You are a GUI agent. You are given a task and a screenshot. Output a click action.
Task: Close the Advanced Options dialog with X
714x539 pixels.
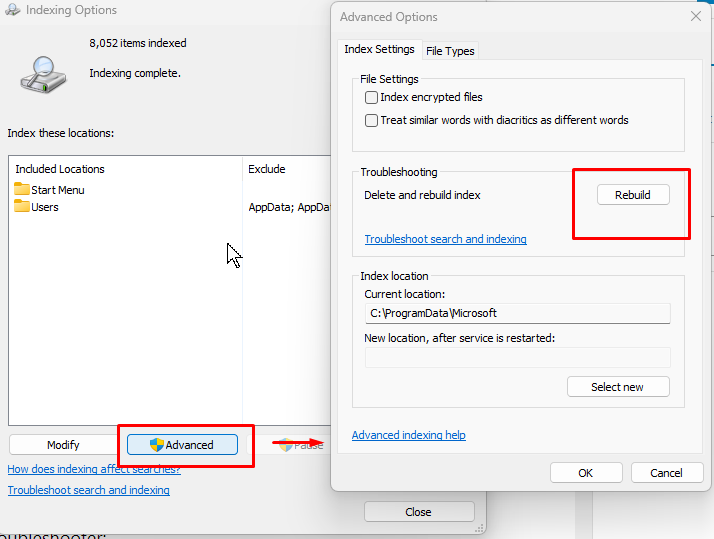click(x=696, y=17)
